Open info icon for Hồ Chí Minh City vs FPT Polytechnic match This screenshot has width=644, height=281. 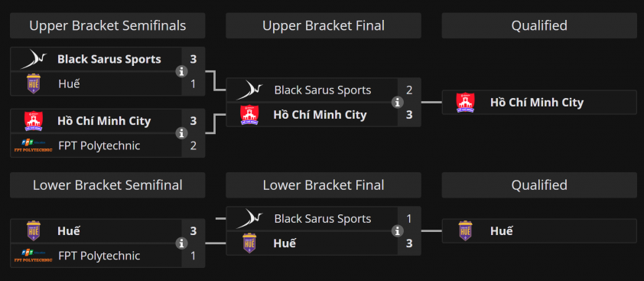click(181, 133)
